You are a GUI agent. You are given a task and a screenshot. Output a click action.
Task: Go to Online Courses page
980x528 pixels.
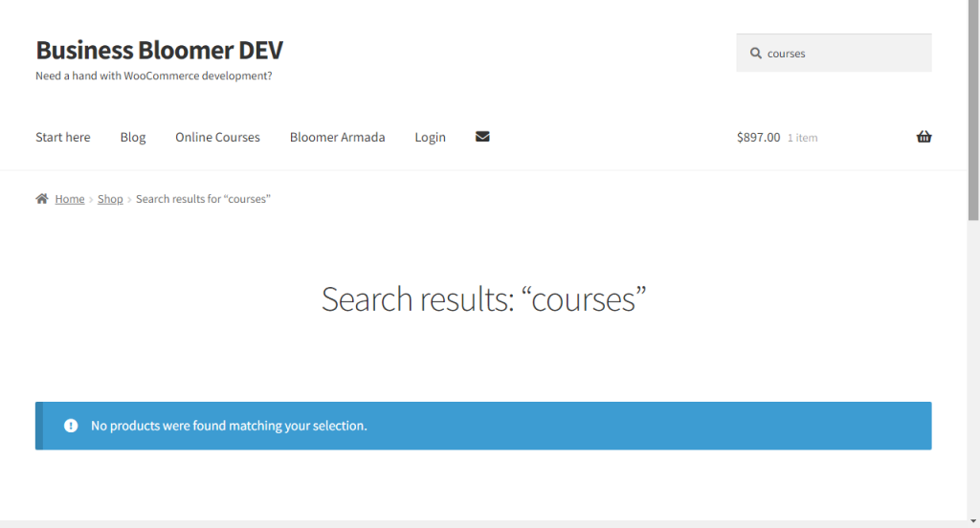pos(217,137)
